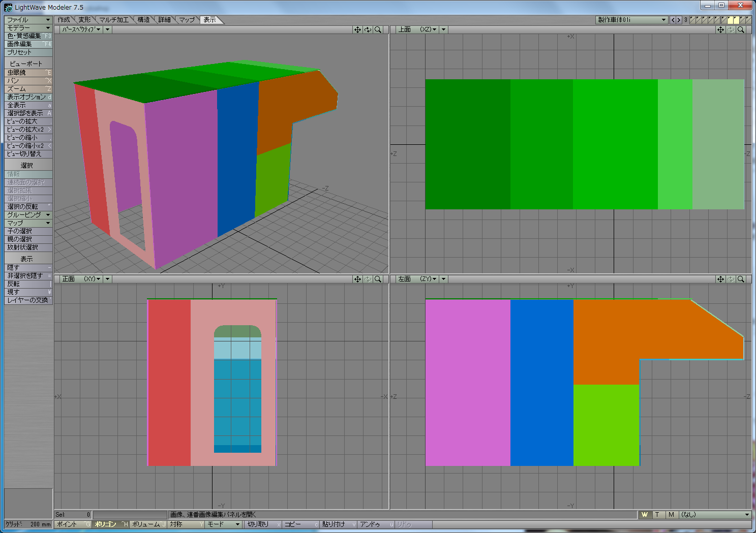
Task: Click the 表示オプション button
Action: (x=28, y=97)
